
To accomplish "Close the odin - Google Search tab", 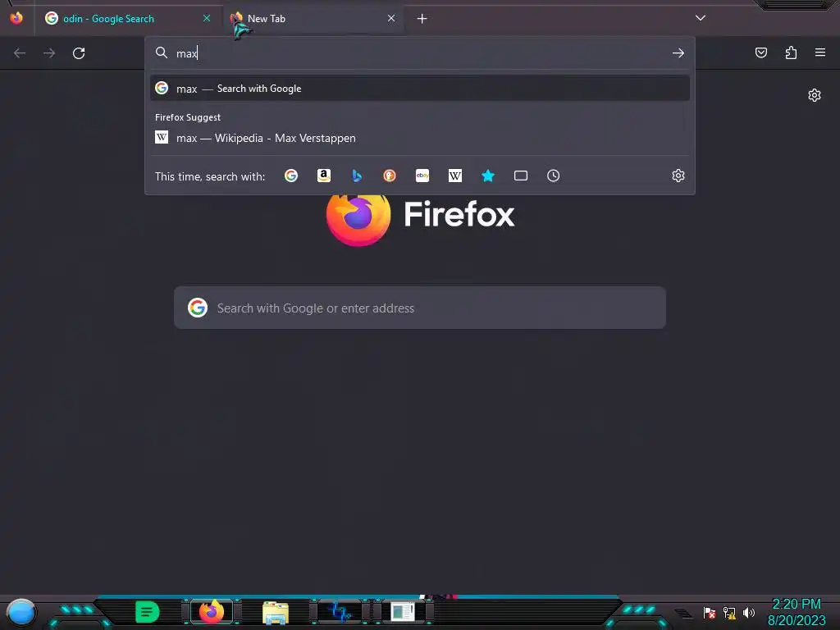I will click(x=206, y=18).
